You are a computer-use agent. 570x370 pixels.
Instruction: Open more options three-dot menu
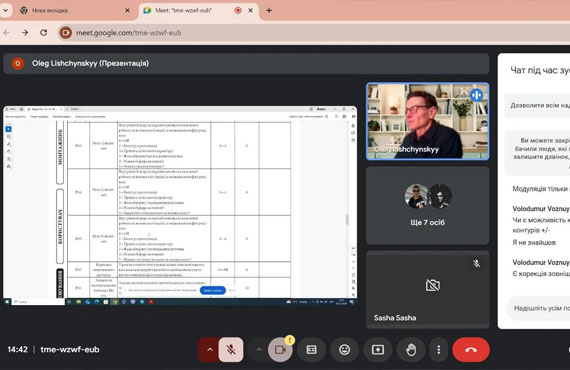click(439, 350)
